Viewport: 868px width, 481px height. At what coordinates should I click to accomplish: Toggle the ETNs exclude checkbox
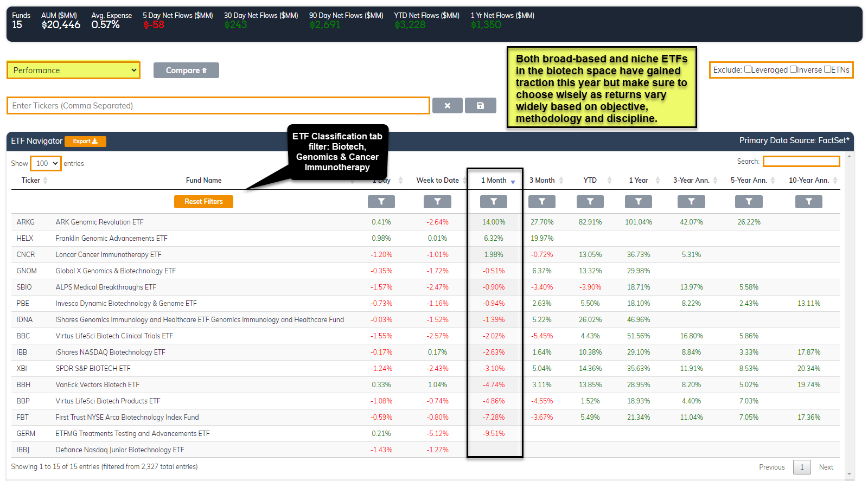(827, 69)
